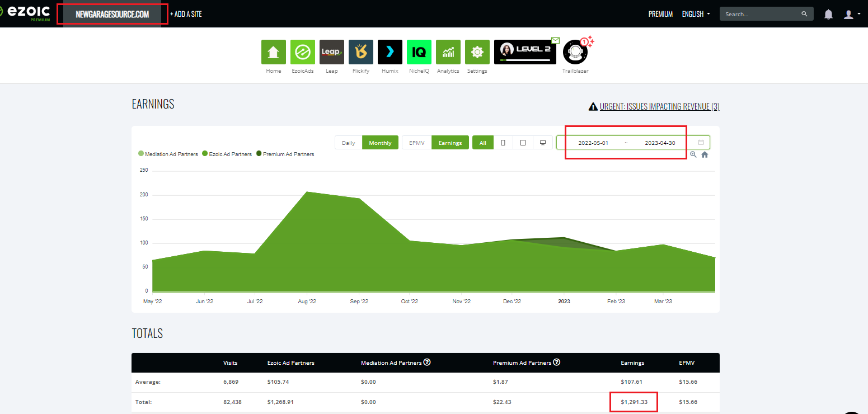This screenshot has height=414, width=868.
Task: Click the Aug '22 axis label
Action: click(x=307, y=301)
